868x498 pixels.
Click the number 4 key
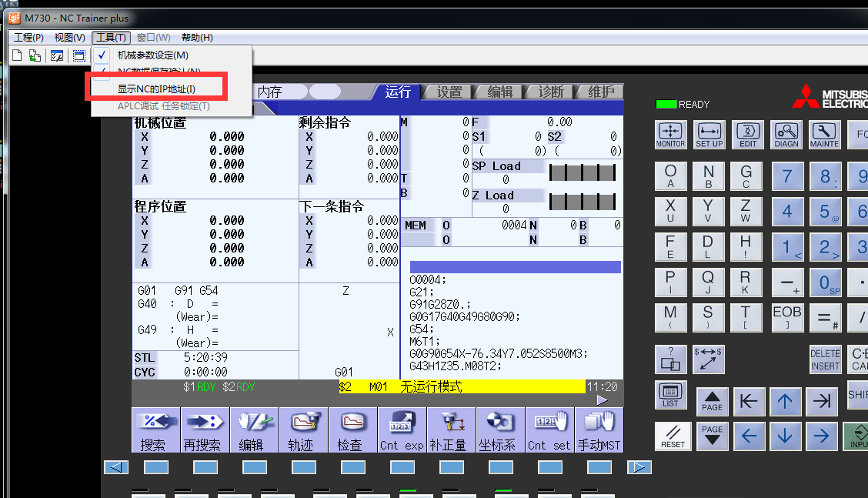(786, 211)
